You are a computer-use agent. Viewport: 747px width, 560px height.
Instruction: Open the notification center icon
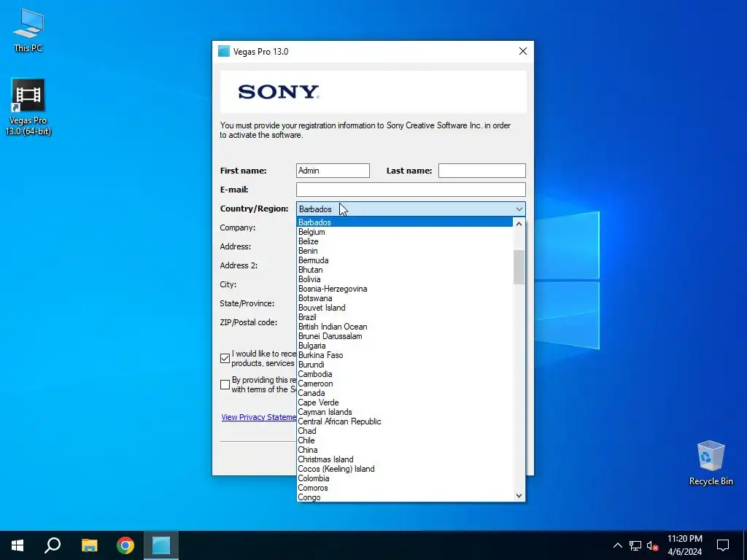(723, 545)
